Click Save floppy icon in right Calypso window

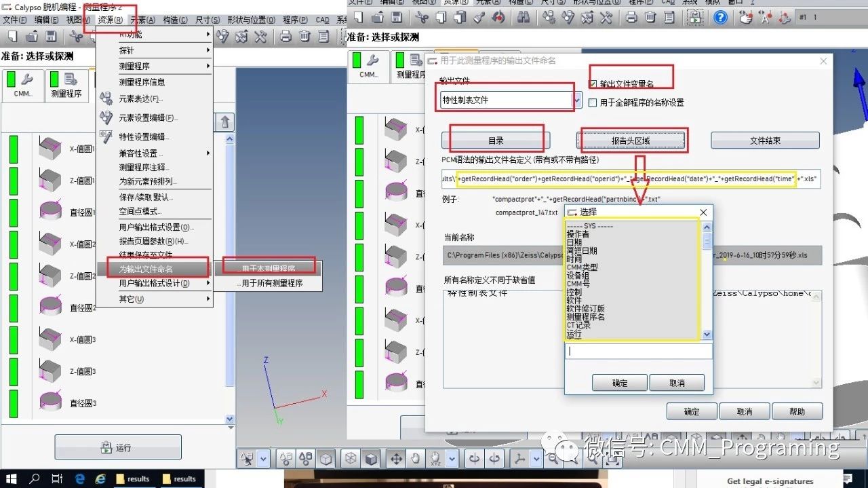[397, 18]
